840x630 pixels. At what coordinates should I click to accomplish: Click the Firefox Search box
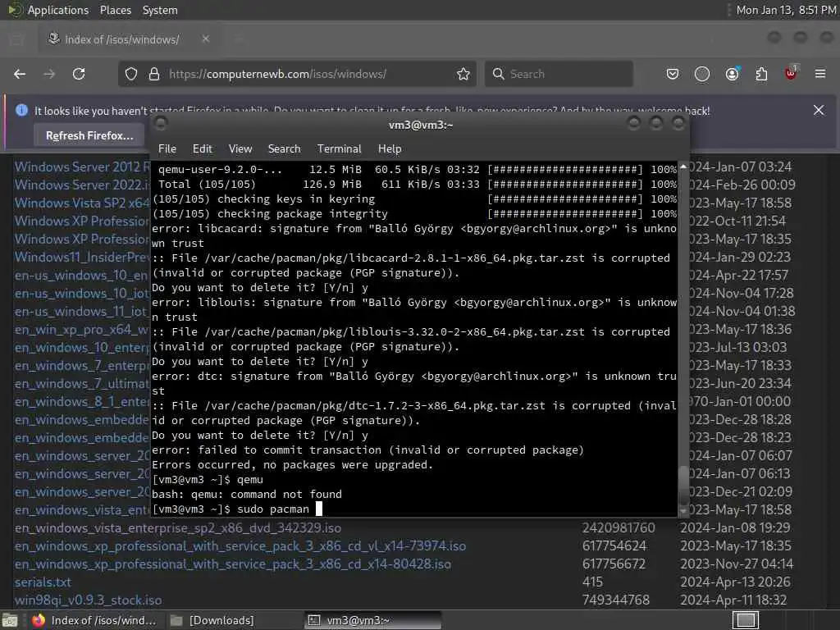click(x=559, y=74)
